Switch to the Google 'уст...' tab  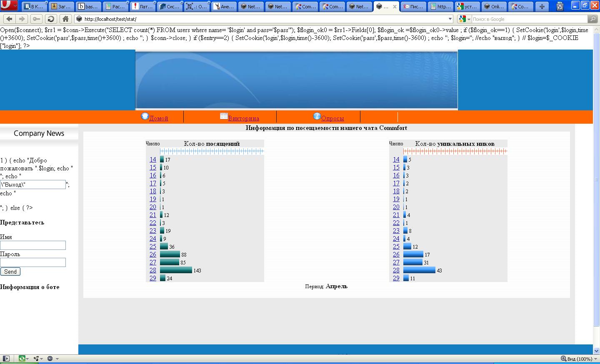pyautogui.click(x=467, y=6)
